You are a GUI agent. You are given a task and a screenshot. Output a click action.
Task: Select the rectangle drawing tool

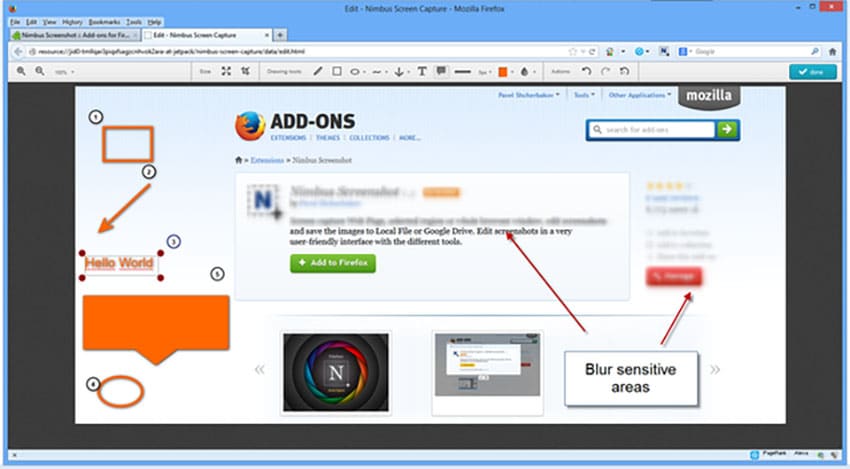tap(337, 71)
